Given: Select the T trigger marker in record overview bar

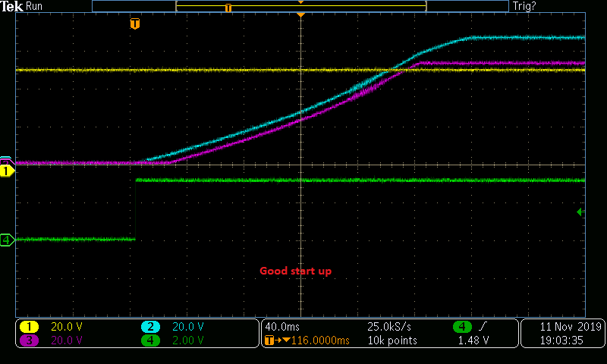Looking at the screenshot, I should 228,8.
